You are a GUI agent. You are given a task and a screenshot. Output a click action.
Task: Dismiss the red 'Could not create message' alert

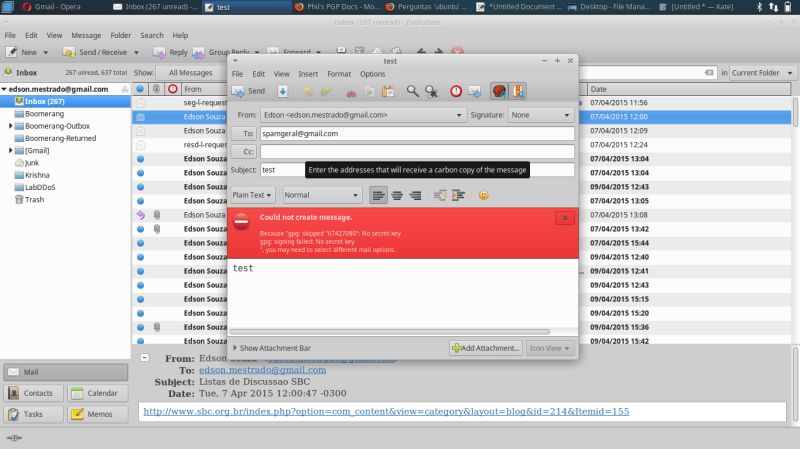tap(565, 218)
